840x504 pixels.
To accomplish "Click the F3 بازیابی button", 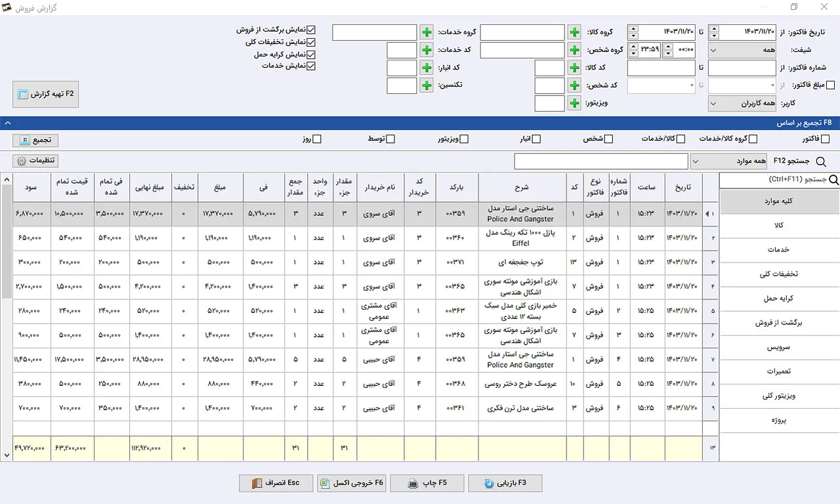I will [505, 484].
